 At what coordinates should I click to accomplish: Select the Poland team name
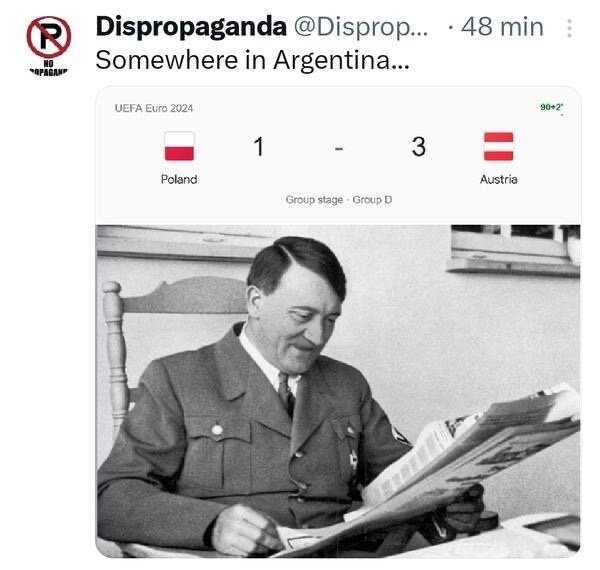[x=179, y=179]
